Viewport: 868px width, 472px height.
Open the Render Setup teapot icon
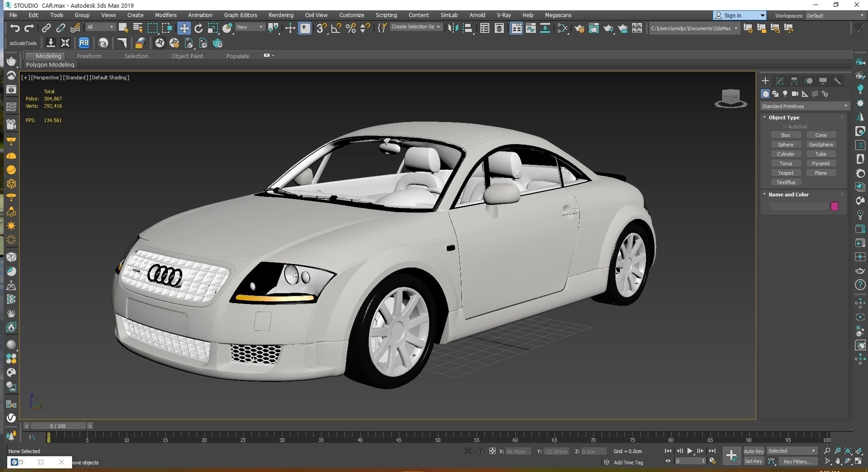click(579, 28)
